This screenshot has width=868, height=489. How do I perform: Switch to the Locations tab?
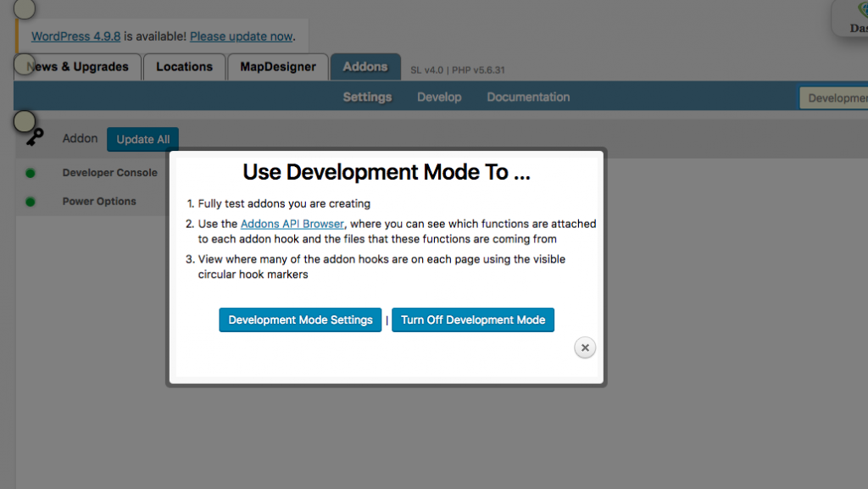point(184,67)
